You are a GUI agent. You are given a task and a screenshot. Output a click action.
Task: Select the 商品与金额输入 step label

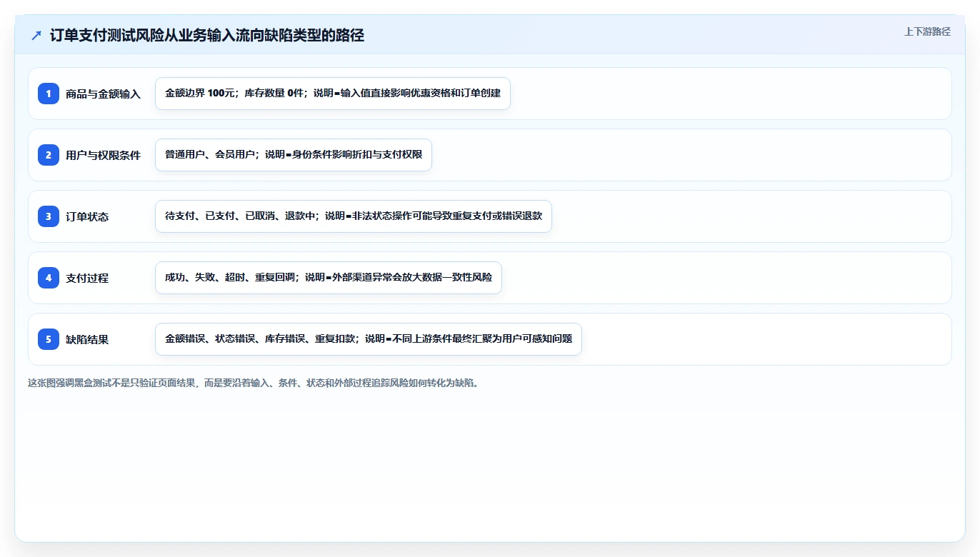(x=104, y=94)
